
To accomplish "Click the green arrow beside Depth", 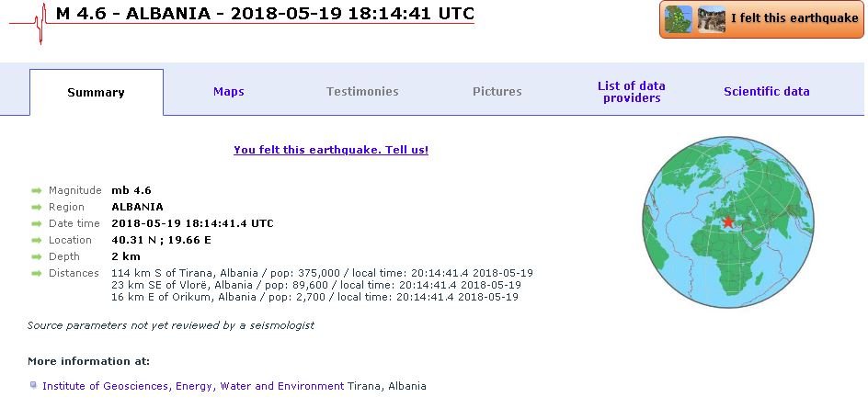I will click(x=37, y=256).
